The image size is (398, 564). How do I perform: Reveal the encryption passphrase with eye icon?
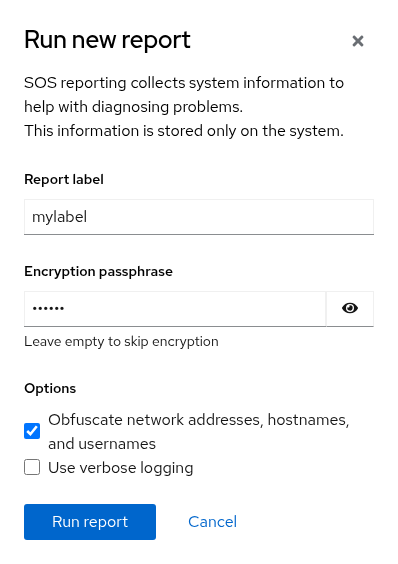point(349,309)
